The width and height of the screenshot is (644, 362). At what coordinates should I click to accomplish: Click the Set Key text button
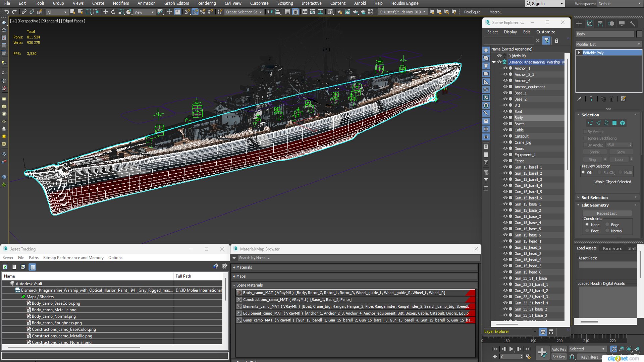pos(559,357)
